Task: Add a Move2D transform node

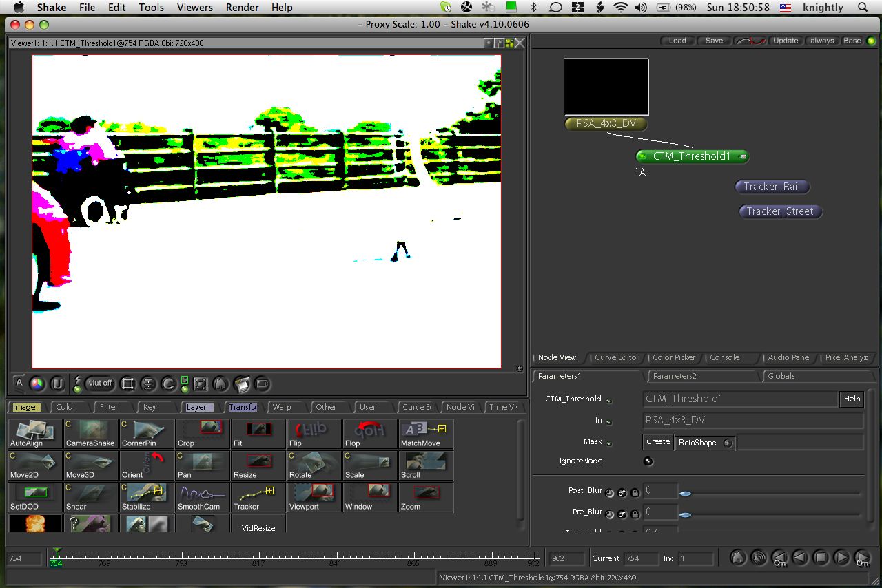Action: coord(34,465)
